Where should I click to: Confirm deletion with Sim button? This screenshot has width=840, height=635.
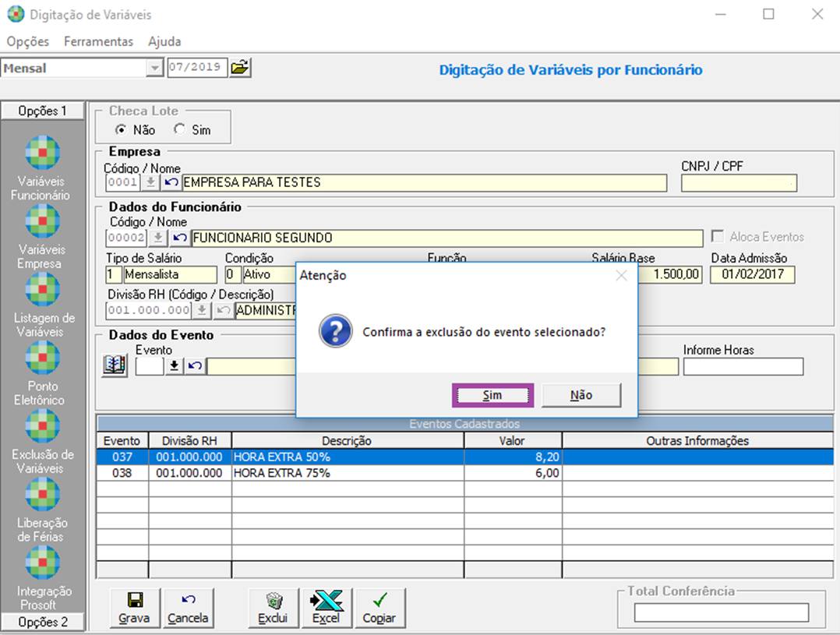click(x=492, y=396)
